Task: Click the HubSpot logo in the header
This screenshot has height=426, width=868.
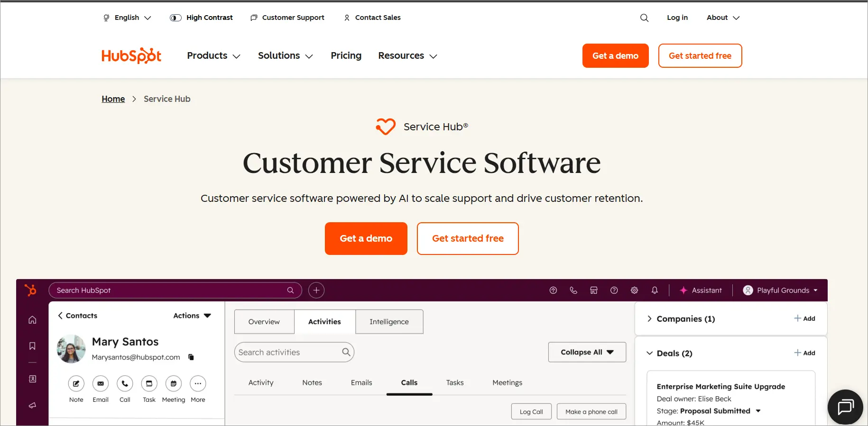Action: point(131,55)
